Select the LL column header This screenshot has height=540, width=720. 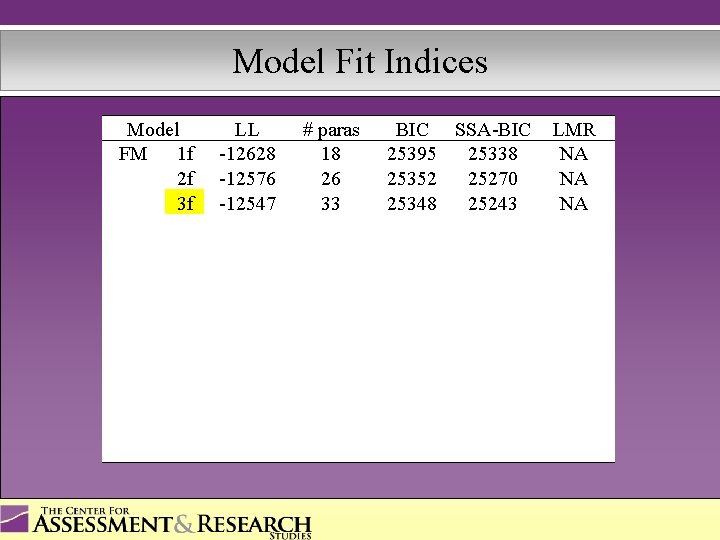click(x=247, y=129)
